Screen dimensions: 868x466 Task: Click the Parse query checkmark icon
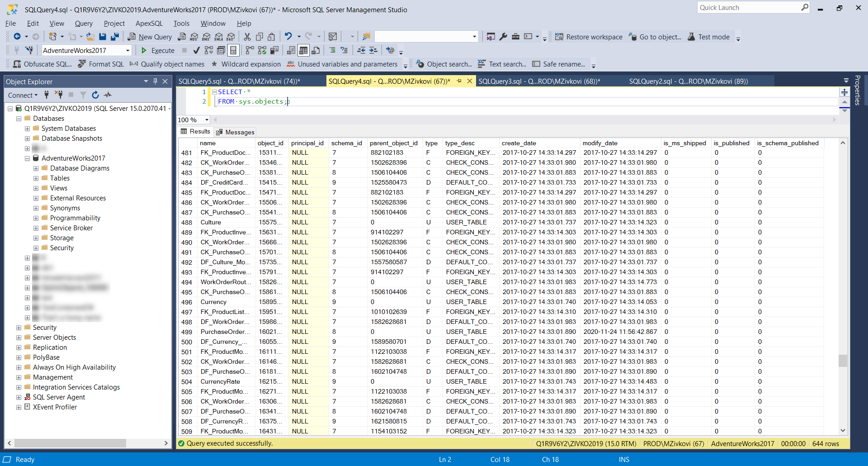[x=196, y=50]
